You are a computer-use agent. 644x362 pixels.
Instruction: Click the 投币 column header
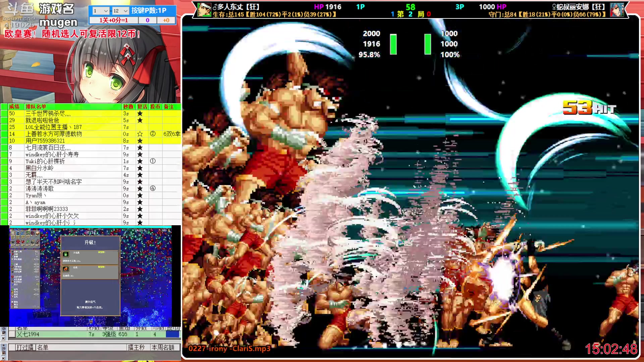click(155, 107)
